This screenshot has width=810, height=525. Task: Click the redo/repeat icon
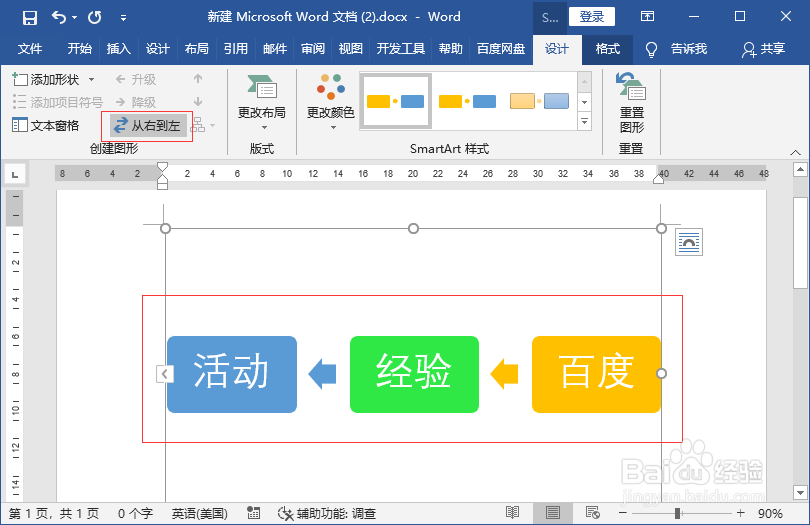[x=95, y=18]
